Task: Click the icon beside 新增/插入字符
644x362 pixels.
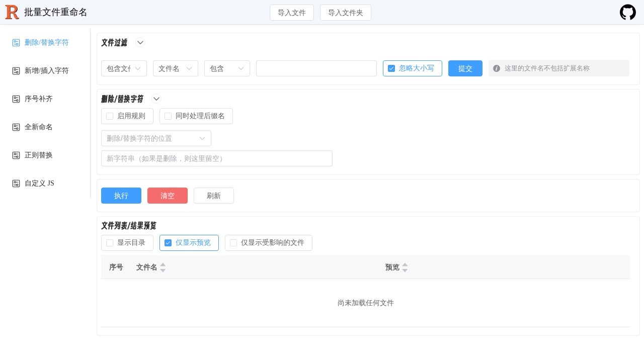Action: coord(16,71)
